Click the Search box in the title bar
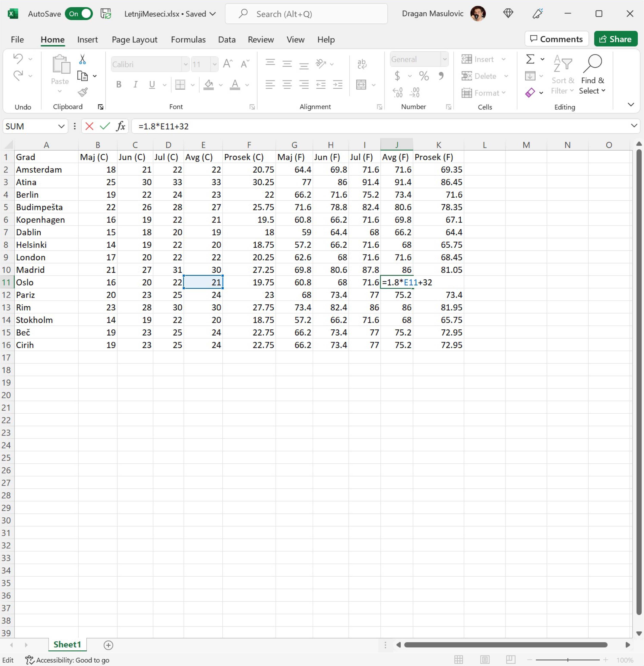The height and width of the screenshot is (666, 644). click(x=306, y=14)
